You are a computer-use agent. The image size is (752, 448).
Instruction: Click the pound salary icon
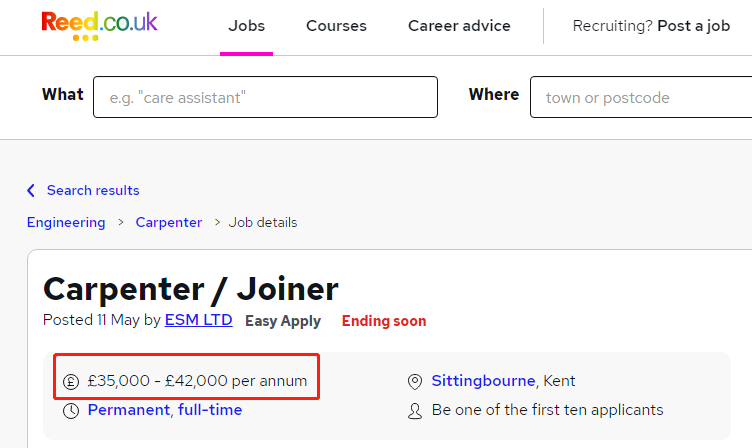point(71,382)
